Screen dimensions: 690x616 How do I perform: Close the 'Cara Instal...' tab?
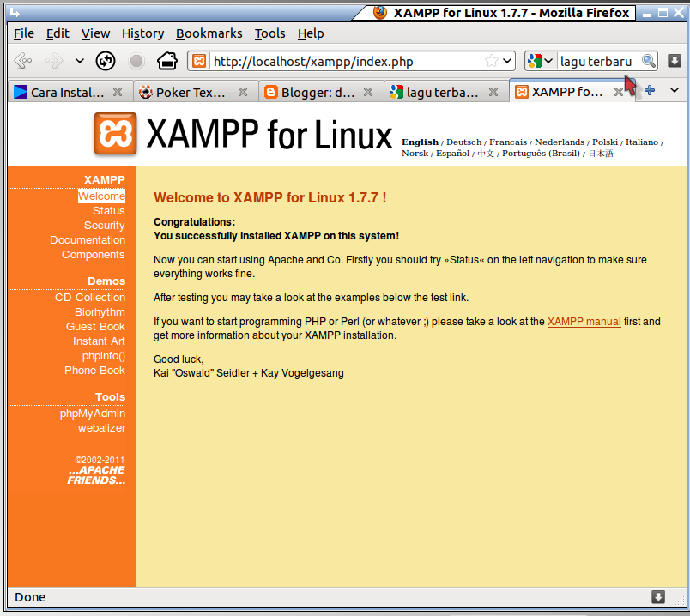118,92
